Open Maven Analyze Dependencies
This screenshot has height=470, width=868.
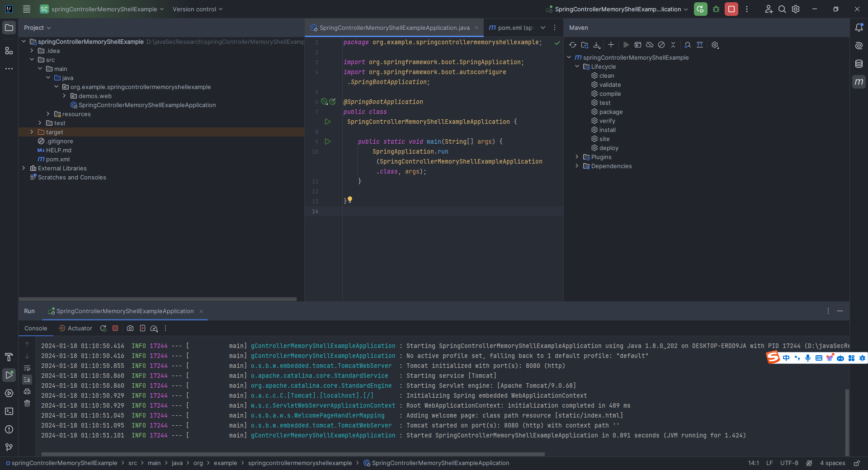pyautogui.click(x=688, y=45)
